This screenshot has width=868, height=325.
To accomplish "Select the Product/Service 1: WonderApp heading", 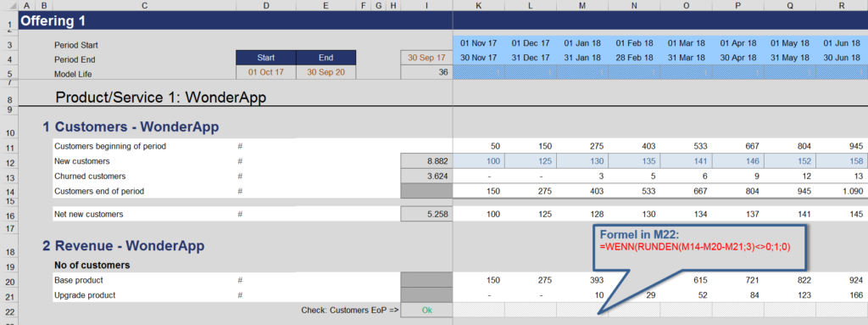I will tap(161, 98).
